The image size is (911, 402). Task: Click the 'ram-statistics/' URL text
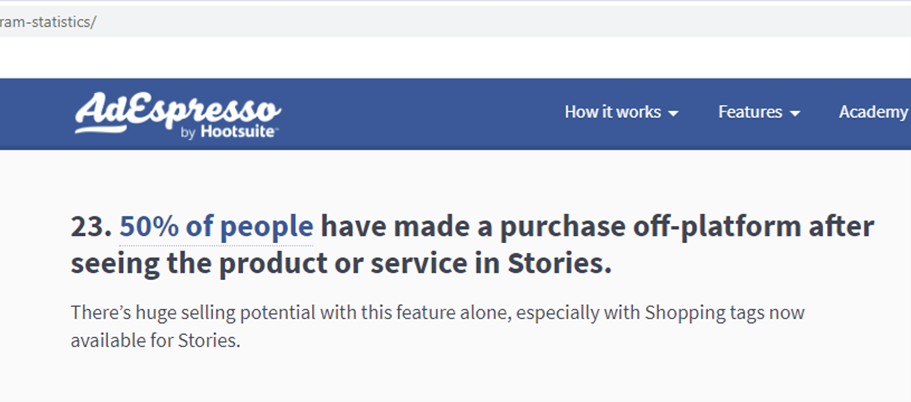pyautogui.click(x=48, y=21)
